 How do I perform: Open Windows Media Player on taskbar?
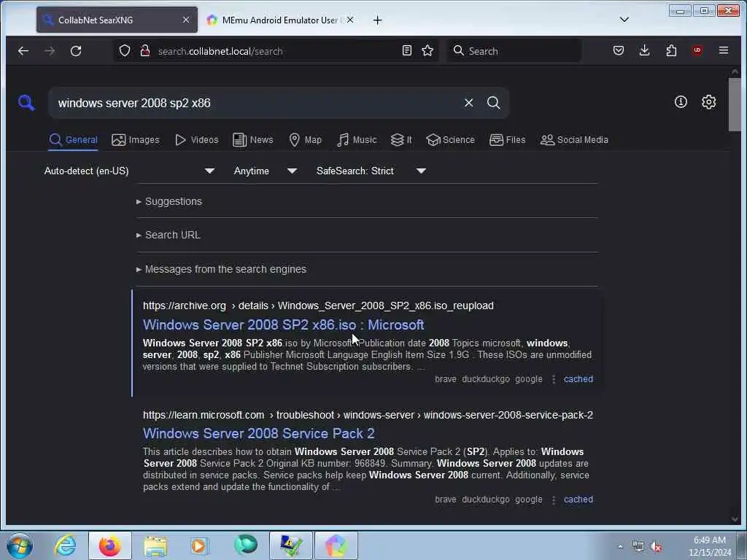(199, 545)
